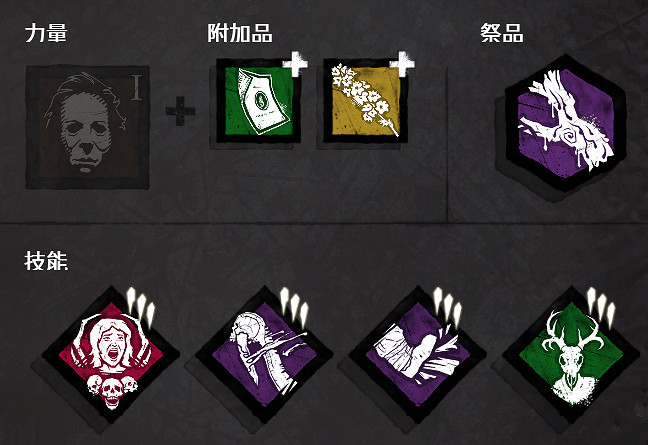
Task: Click the 祭品 section heading
Action: tap(502, 33)
